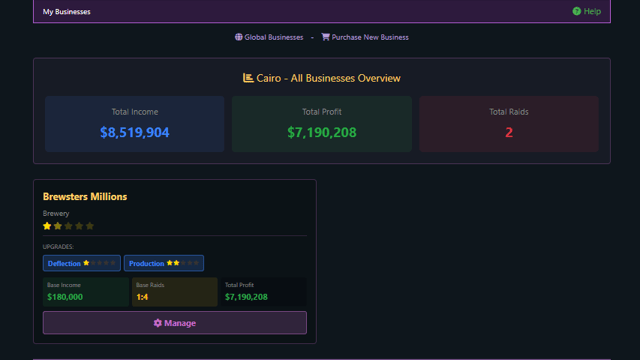
Task: Open Brewsters Millions business title
Action: point(85,197)
